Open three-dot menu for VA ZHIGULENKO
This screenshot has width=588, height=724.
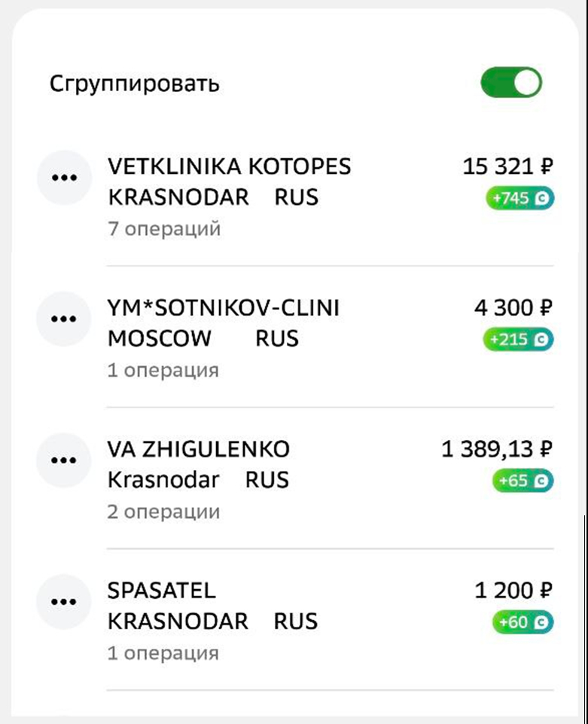pos(64,460)
